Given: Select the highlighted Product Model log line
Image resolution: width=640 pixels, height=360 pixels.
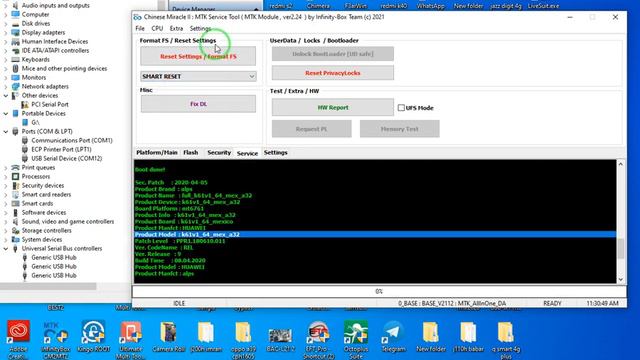Looking at the screenshot, I should (375, 235).
